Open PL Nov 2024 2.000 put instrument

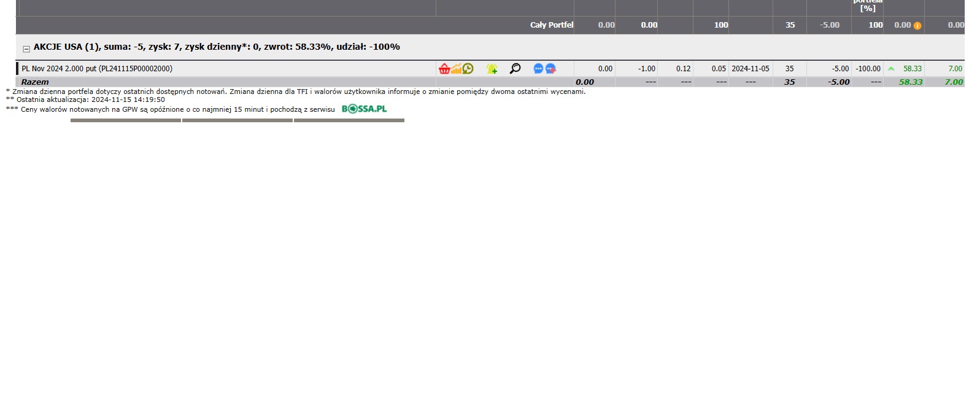click(x=97, y=69)
